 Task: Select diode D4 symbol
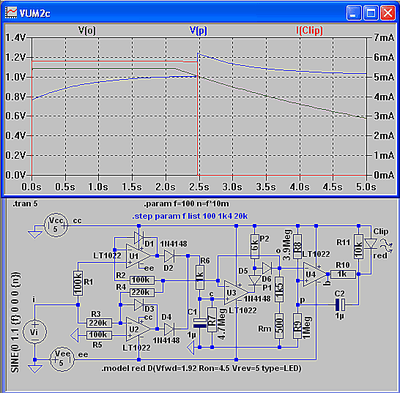pos(169,329)
